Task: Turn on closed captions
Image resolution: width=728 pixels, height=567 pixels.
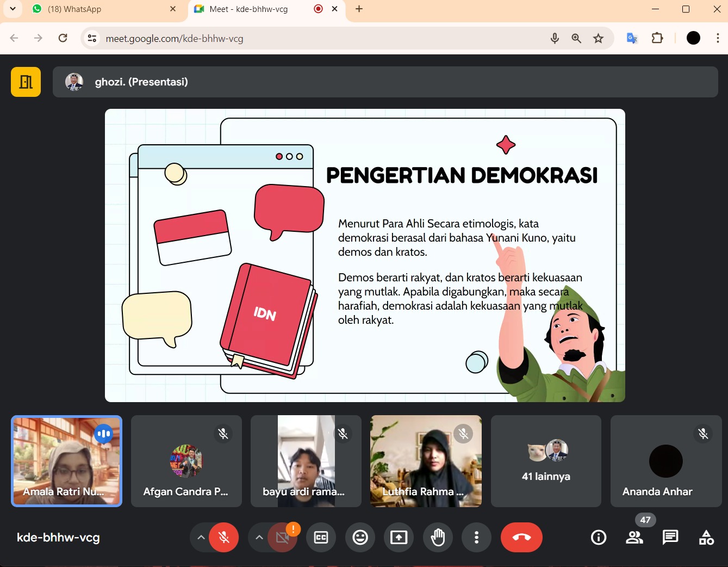Action: 321,538
